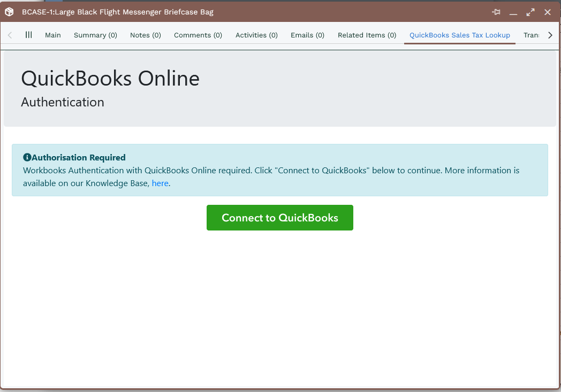Viewport: 561px width, 392px height.
Task: Go to the Notes (0) tab
Action: point(145,35)
